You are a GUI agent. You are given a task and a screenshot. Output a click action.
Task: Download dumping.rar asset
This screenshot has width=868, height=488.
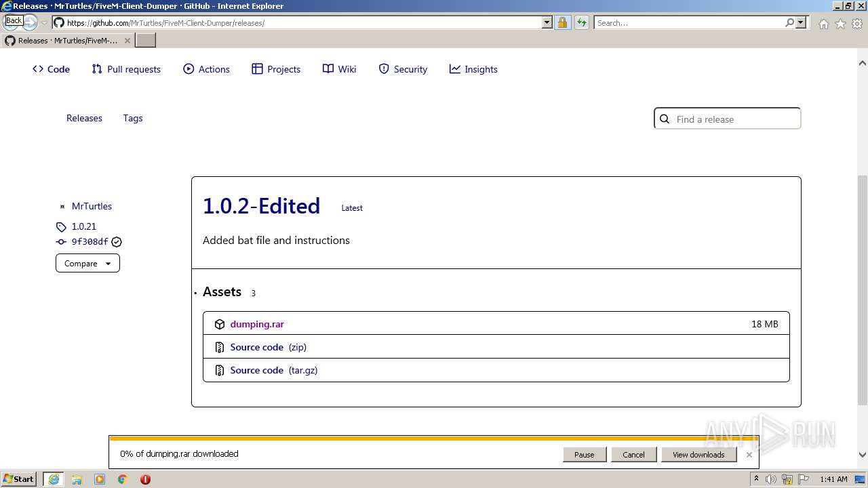(257, 324)
